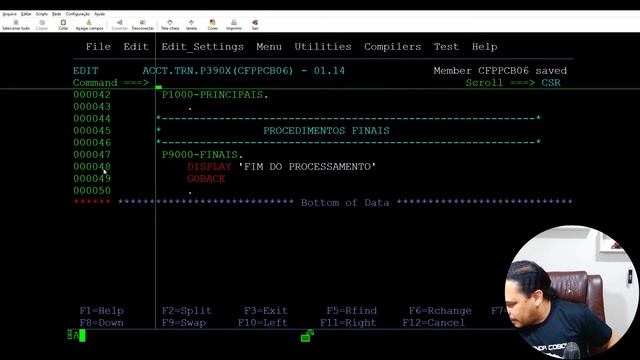Click the Desconectar toolbar icon
The width and height of the screenshot is (640, 360).
[143, 25]
